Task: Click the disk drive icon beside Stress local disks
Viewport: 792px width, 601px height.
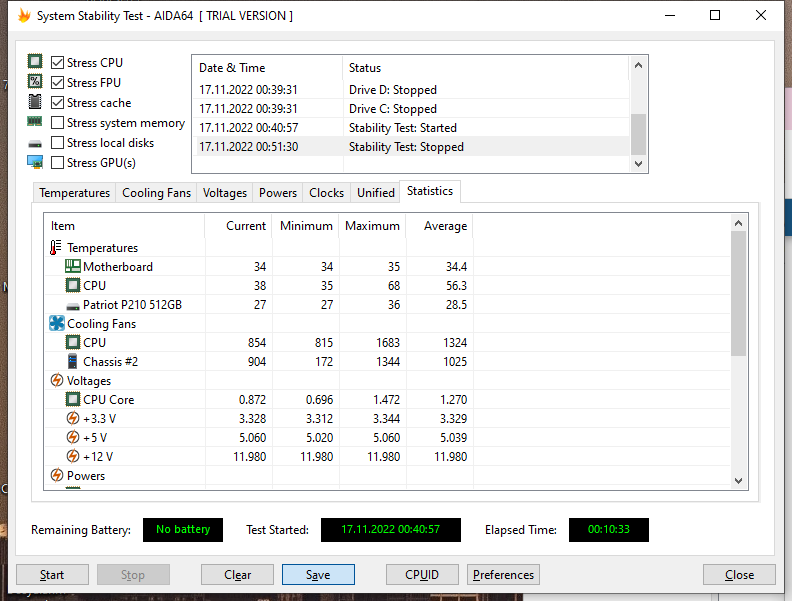Action: pos(35,144)
